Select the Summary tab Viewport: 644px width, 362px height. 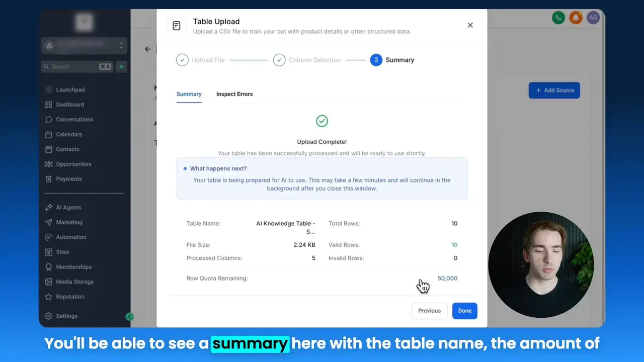[x=189, y=94]
